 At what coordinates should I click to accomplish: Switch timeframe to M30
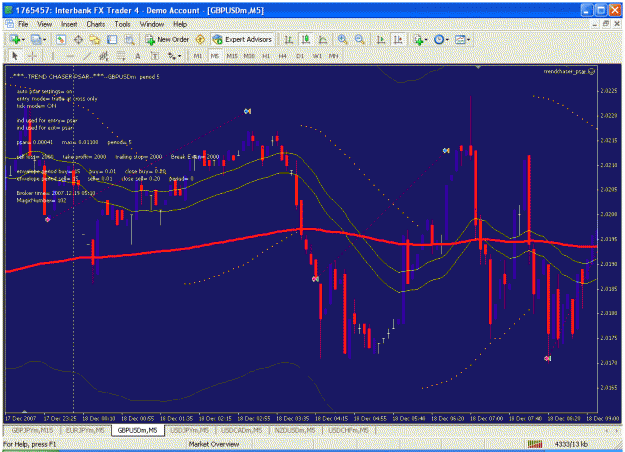pyautogui.click(x=249, y=56)
